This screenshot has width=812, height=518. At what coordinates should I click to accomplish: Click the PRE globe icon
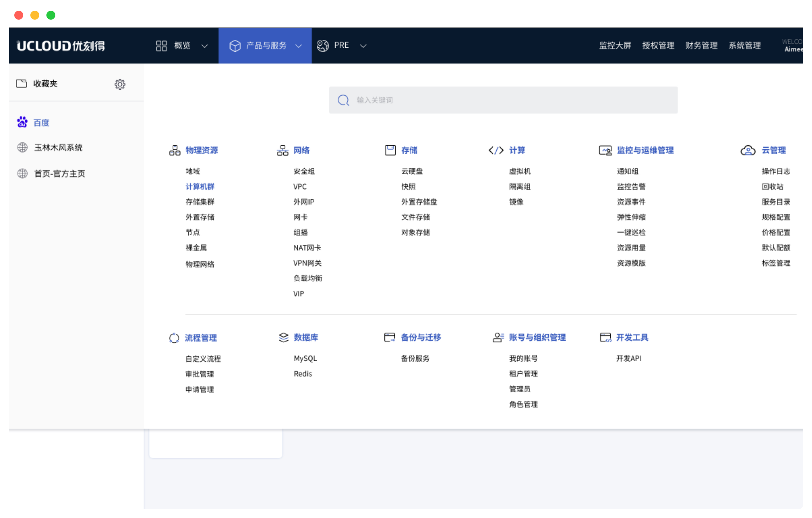pos(323,46)
